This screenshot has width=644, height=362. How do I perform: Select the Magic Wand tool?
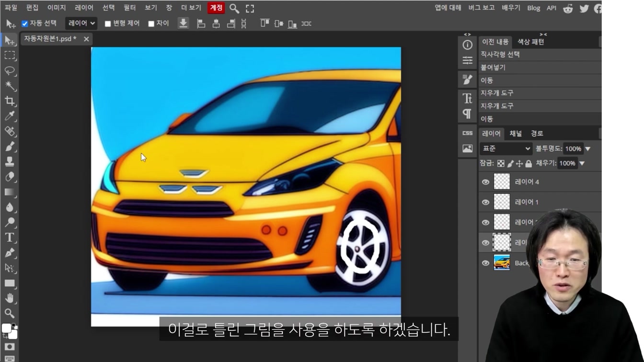(x=10, y=86)
